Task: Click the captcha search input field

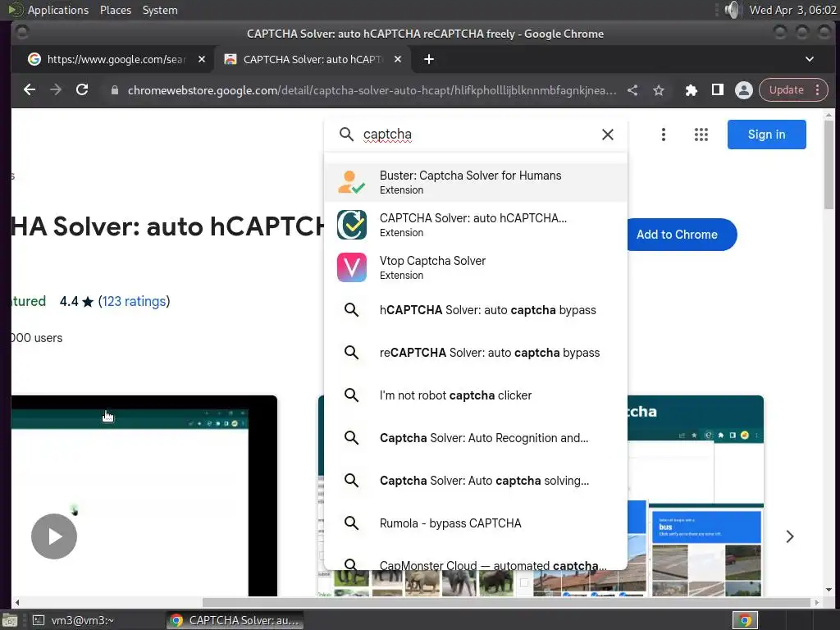Action: [477, 135]
